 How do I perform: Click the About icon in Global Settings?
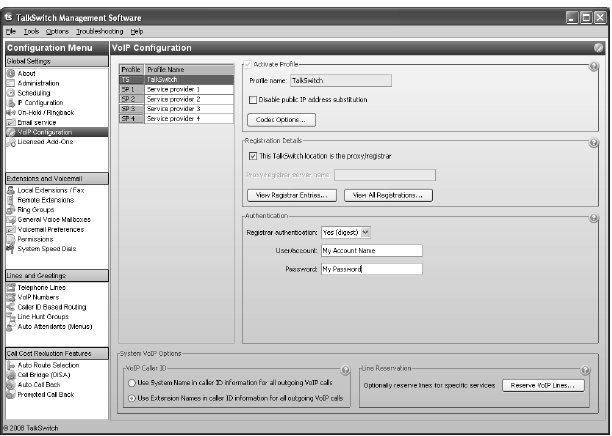11,74
